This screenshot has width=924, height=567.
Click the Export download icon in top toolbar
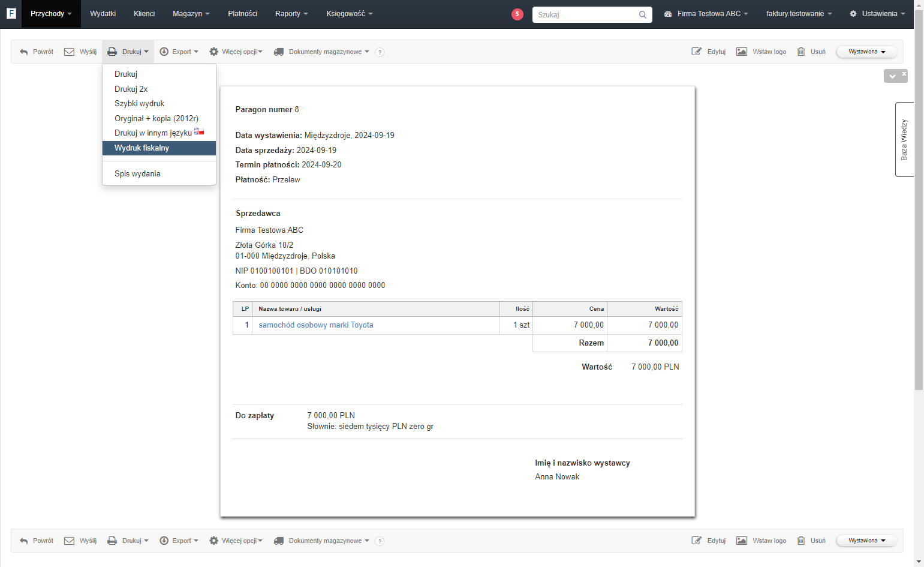coord(164,52)
